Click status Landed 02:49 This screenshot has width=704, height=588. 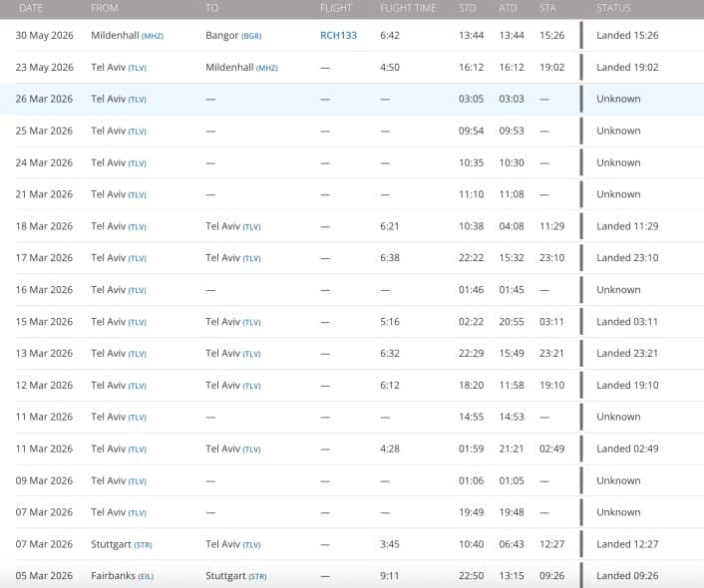[627, 448]
